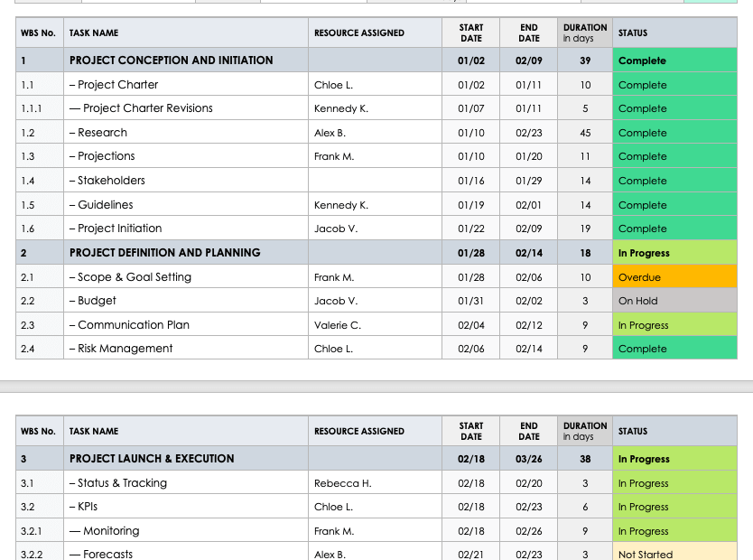Select resource 'Valerie C.' cell
The height and width of the screenshot is (560, 753).
point(375,324)
